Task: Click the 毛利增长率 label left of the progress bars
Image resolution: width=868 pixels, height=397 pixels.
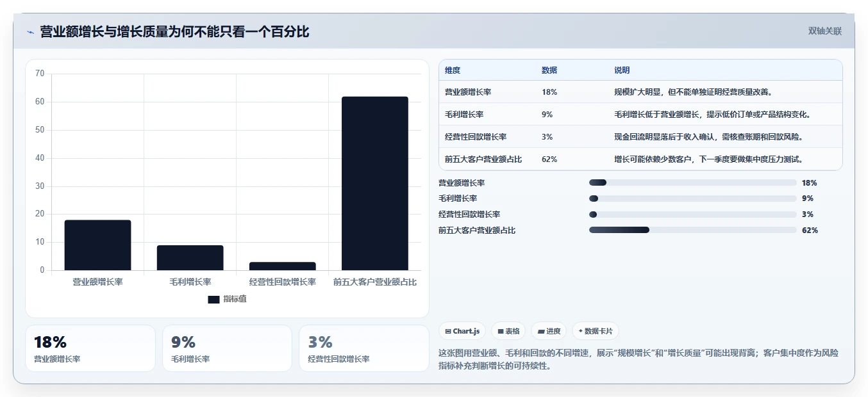Action: (x=458, y=199)
